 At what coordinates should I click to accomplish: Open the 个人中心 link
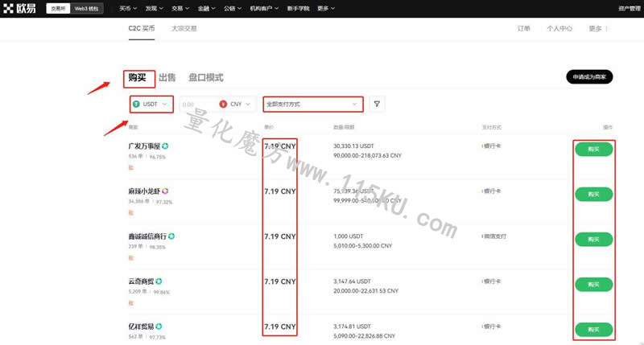pyautogui.click(x=559, y=28)
